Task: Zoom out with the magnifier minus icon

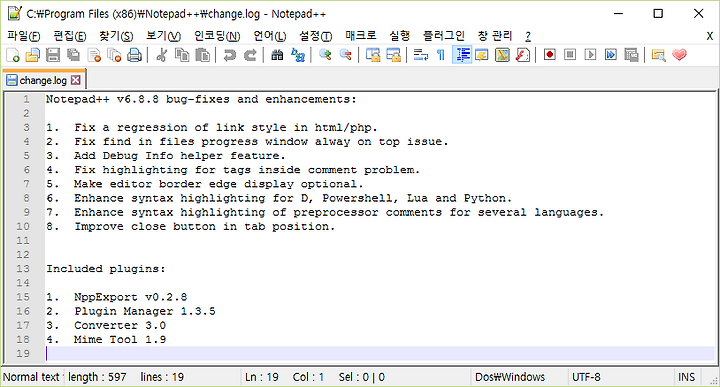Action: (345, 55)
